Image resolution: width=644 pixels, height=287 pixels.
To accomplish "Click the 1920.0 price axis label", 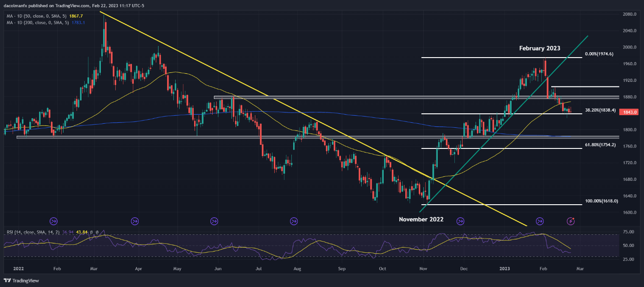I will 629,81.
